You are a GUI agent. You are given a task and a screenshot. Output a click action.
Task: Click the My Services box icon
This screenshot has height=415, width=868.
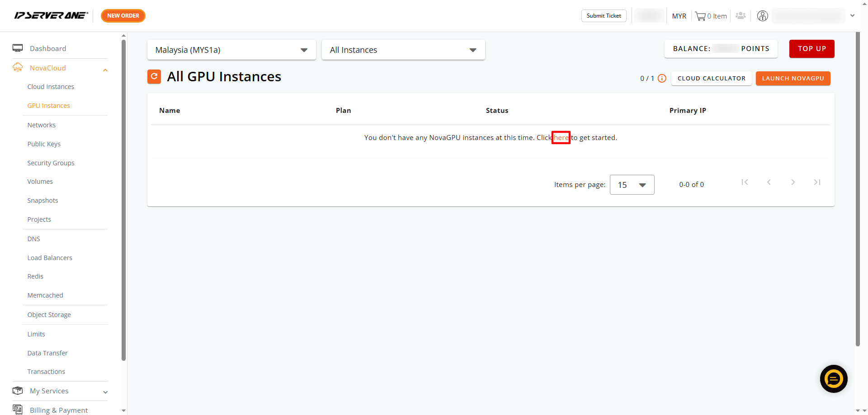point(18,391)
